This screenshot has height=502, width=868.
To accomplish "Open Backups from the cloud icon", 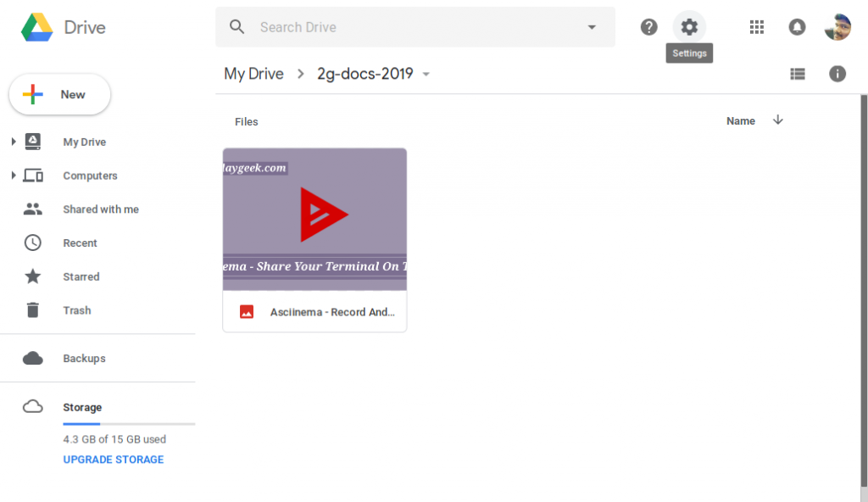I will pos(84,358).
